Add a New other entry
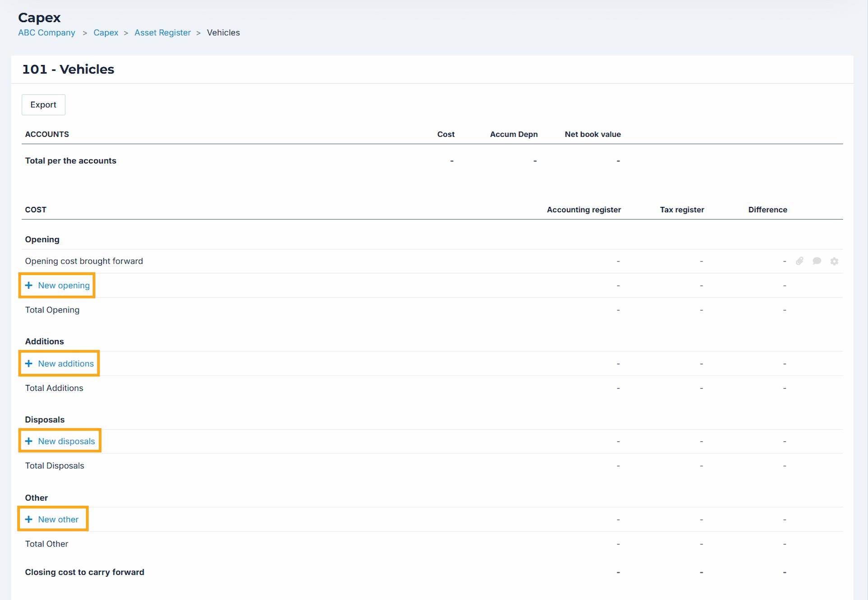 (x=58, y=519)
